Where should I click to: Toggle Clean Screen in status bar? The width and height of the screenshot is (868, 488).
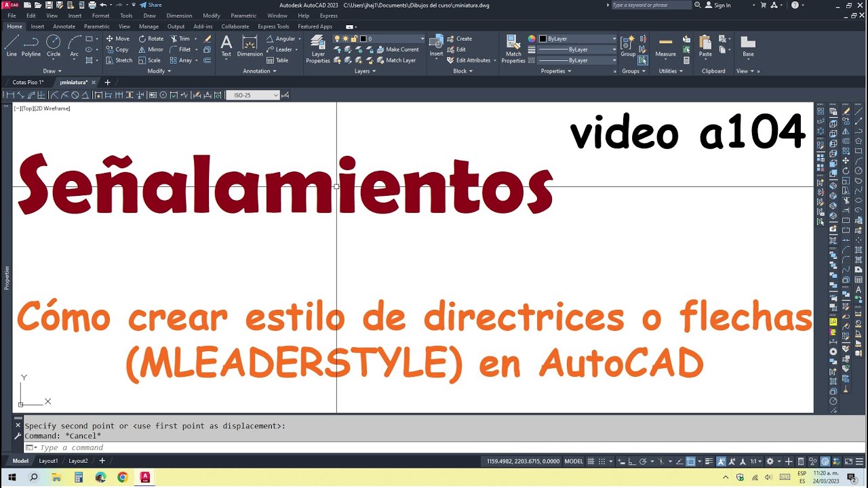click(x=849, y=462)
